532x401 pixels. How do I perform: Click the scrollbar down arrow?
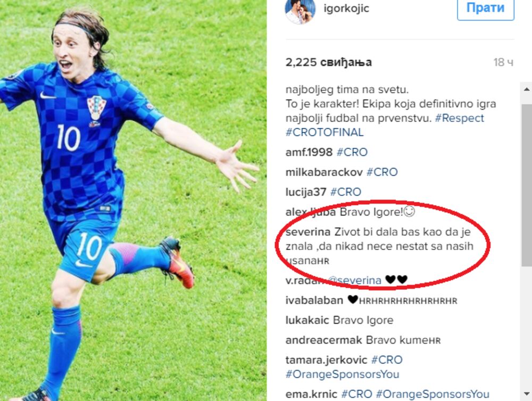click(x=526, y=394)
